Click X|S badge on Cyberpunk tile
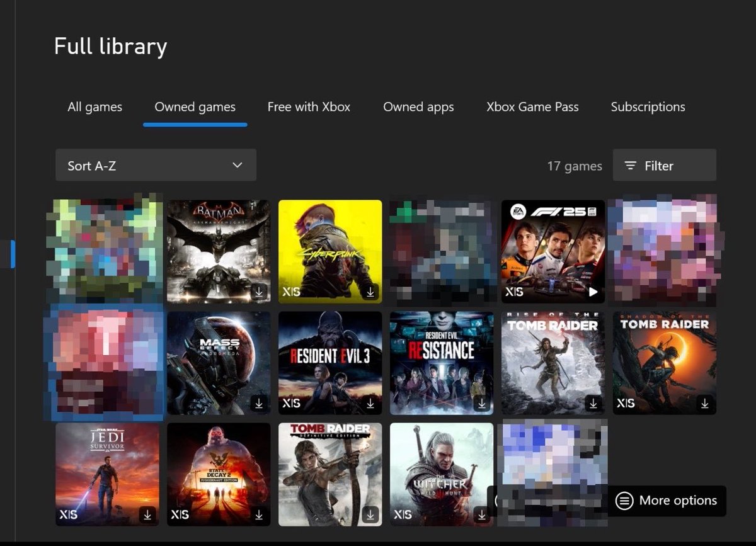Image resolution: width=756 pixels, height=546 pixels. [292, 292]
